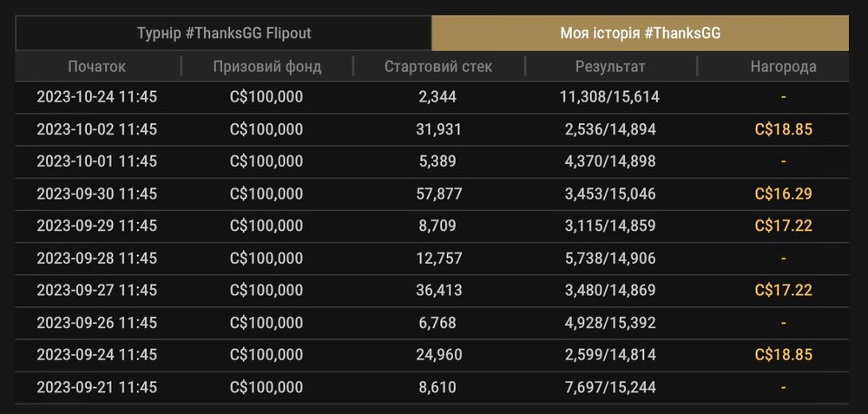Select Моя історія #ThanksGG tab
Viewport: 868px width, 414px height.
640,33
